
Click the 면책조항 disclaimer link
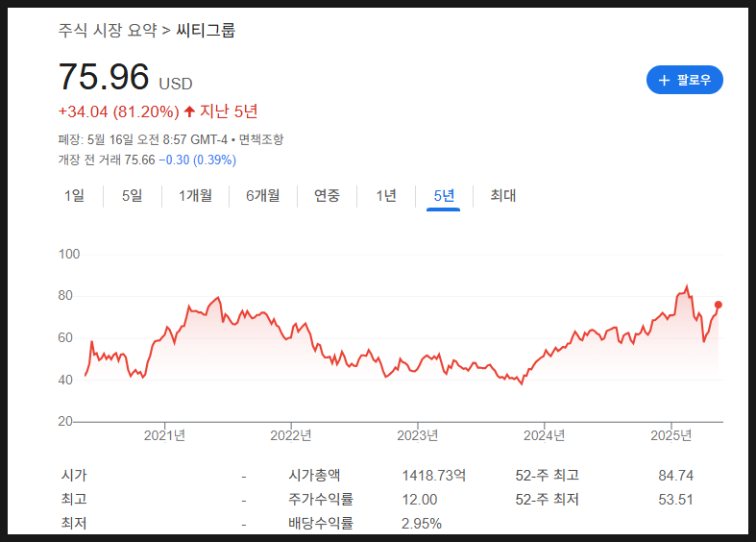[261, 140]
